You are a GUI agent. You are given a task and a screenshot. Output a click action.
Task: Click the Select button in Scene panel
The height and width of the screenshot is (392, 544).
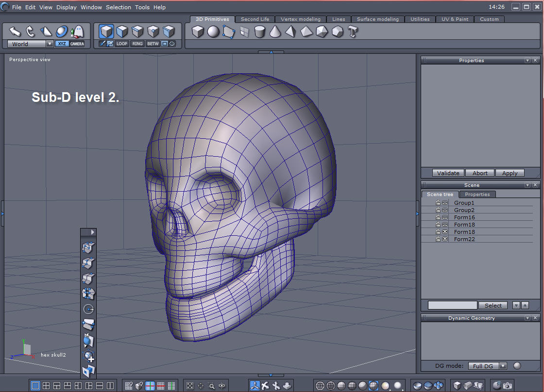pos(493,305)
